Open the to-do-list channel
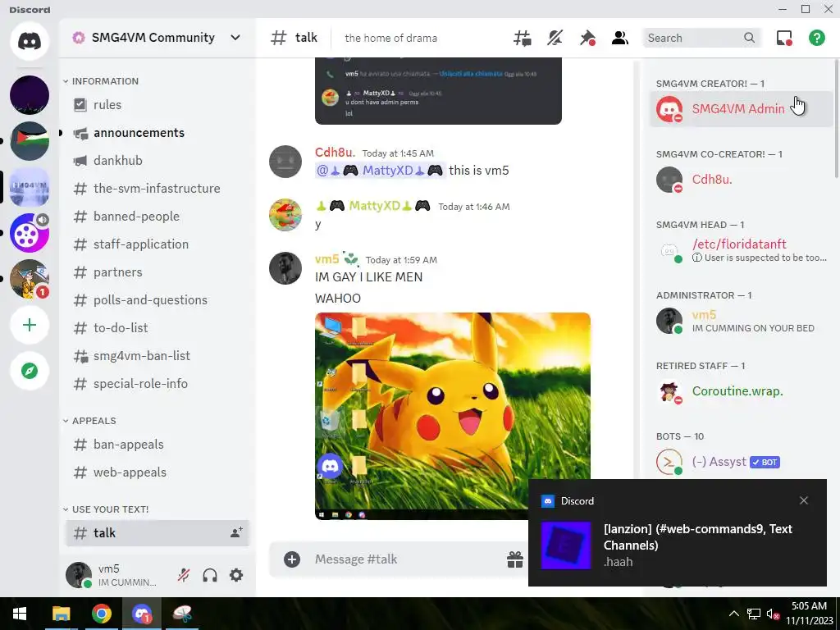Screen dimensions: 840x630 point(157,327)
